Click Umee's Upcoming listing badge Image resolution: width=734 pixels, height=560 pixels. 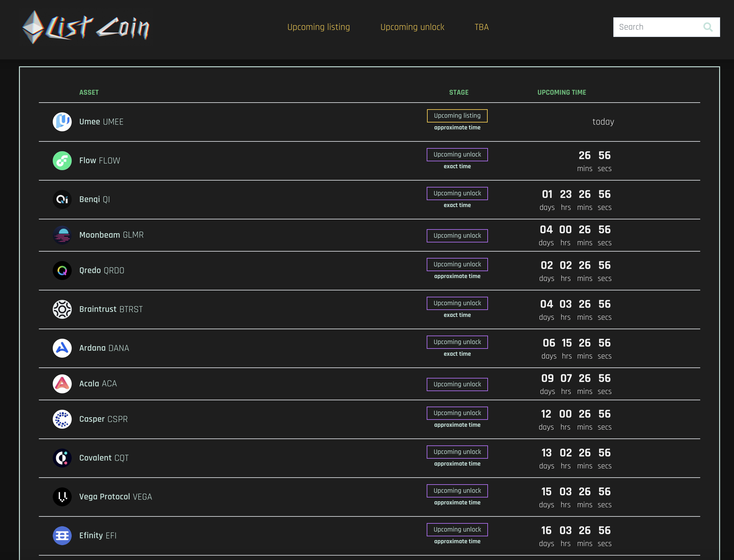pos(457,116)
